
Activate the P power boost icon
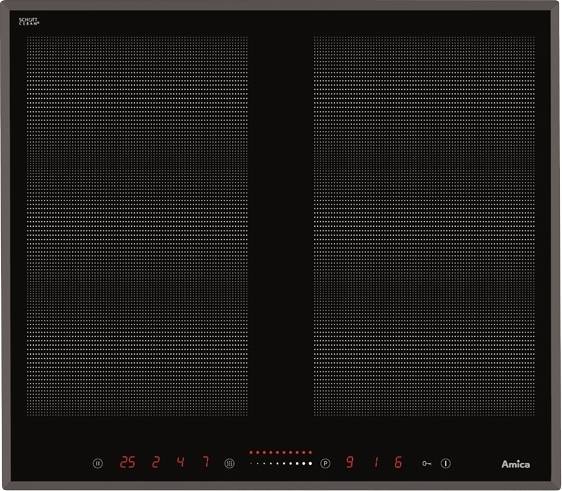(x=325, y=463)
